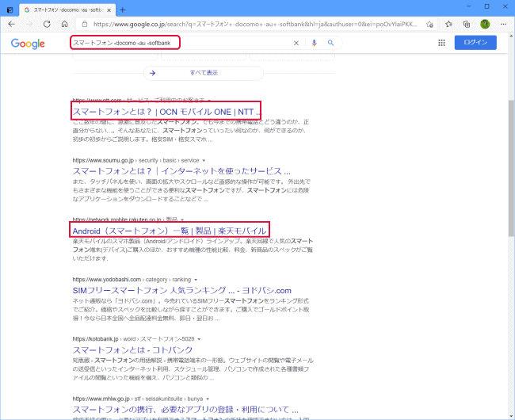Expand dropdown arrow beside ntt.com URL

209,100
